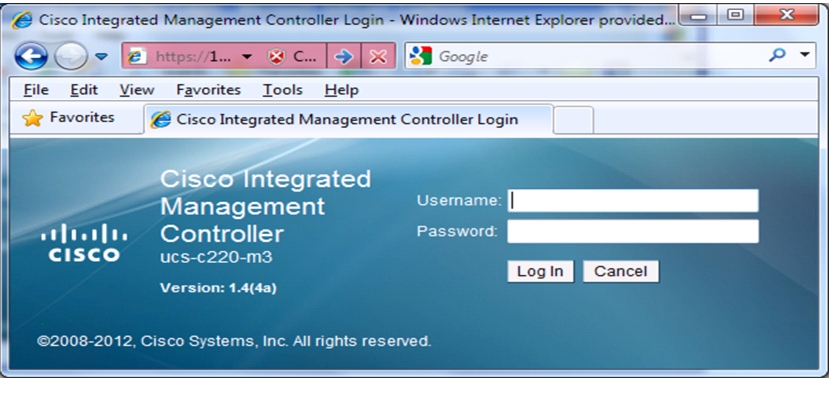Open the Edit menu

point(84,90)
